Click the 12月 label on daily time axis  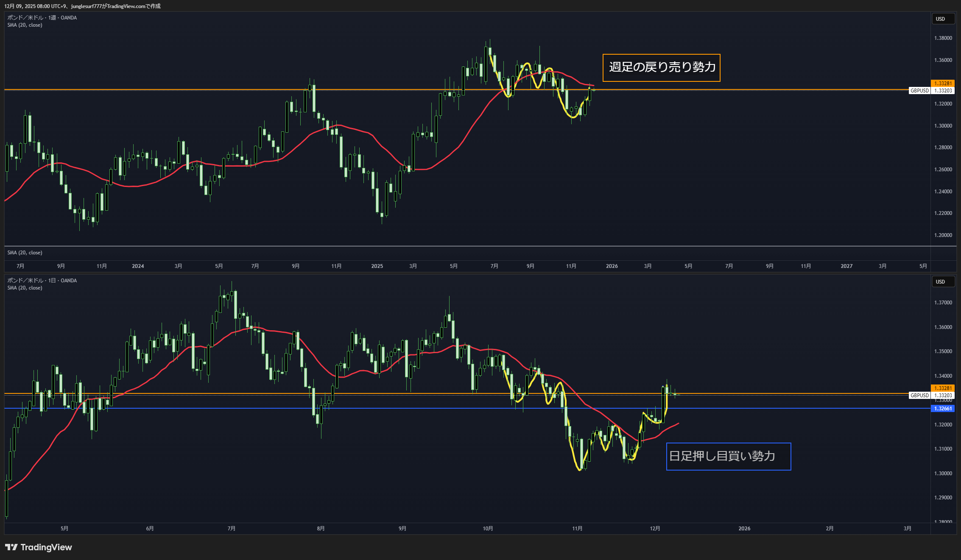click(x=655, y=529)
